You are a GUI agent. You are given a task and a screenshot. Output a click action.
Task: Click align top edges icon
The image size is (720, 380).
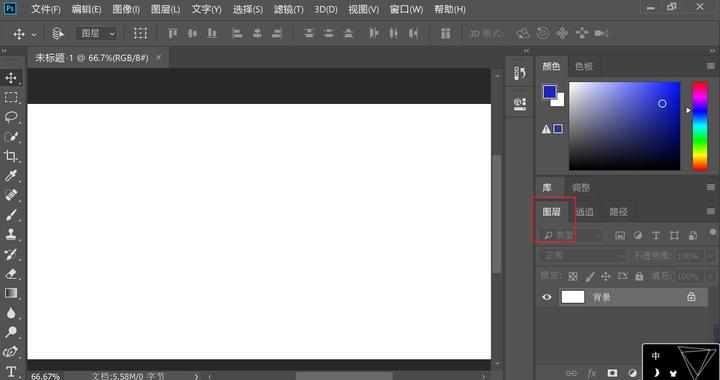(173, 33)
